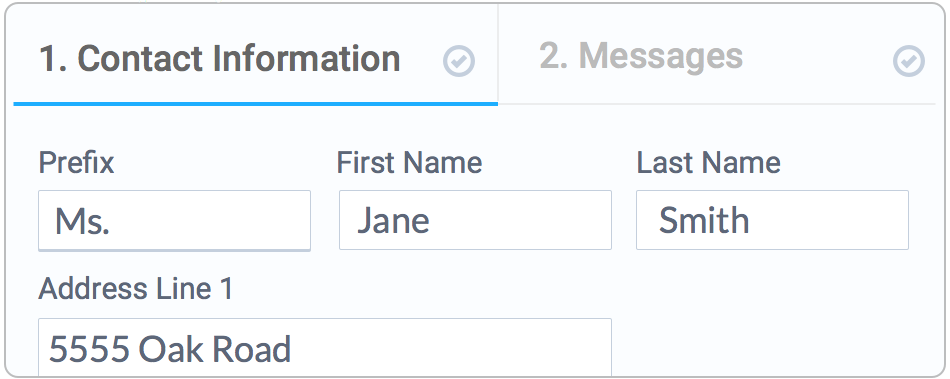Click the blue underline of the active tab
The image size is (950, 379).
(255, 104)
